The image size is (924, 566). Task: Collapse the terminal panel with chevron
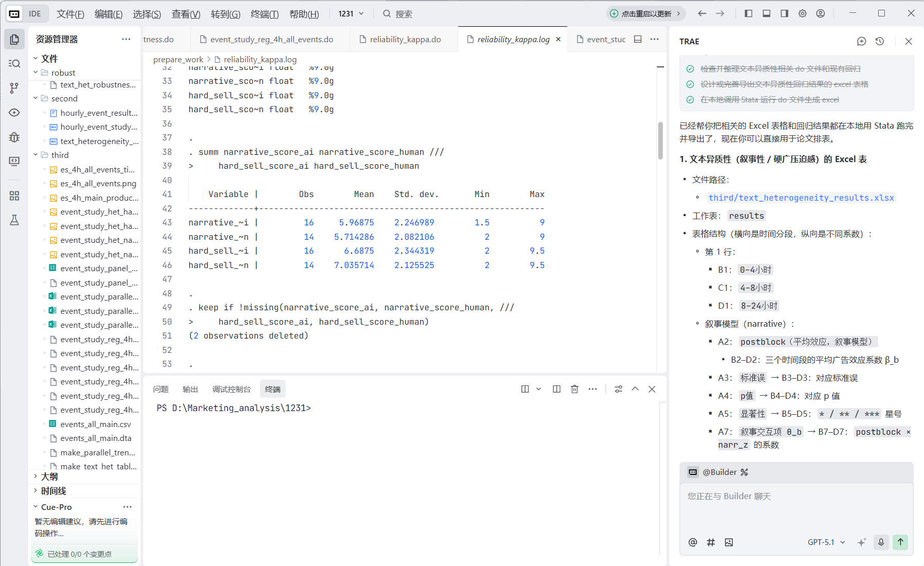[x=635, y=389]
